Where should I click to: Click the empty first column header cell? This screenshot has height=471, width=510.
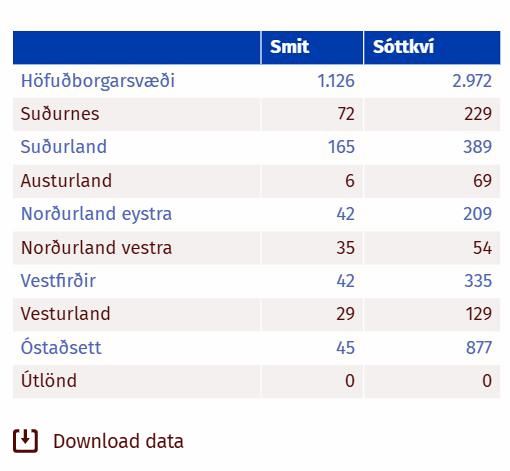point(137,47)
